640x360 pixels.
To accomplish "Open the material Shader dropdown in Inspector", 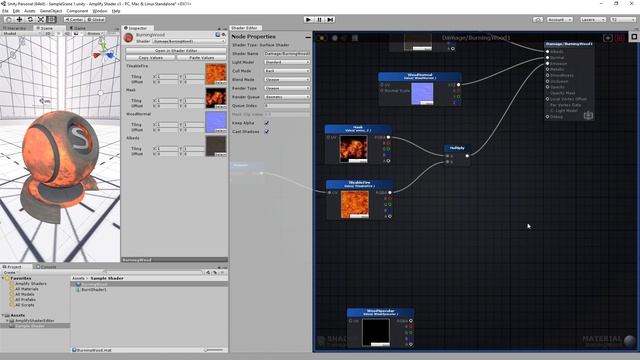I will point(189,41).
